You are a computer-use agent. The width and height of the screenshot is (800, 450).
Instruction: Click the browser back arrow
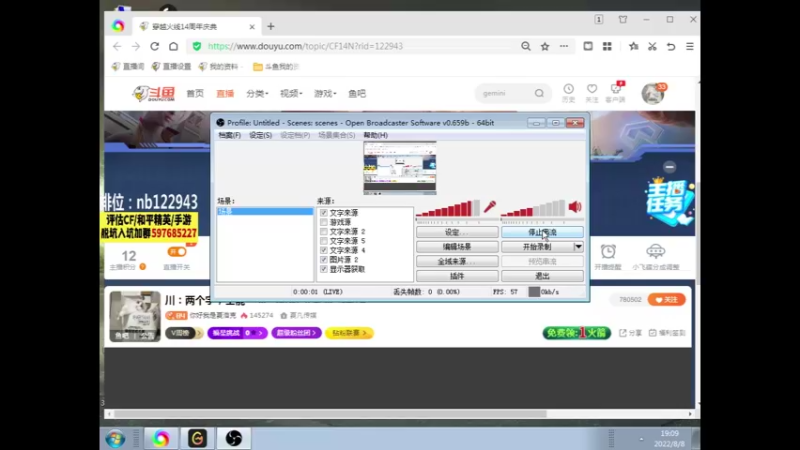click(117, 46)
